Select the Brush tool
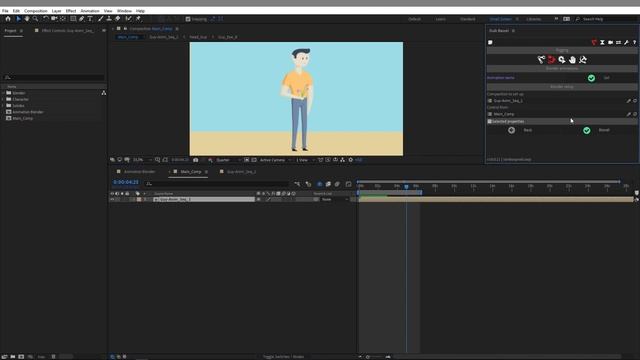Image resolution: width=640 pixels, height=360 pixels. (100, 19)
